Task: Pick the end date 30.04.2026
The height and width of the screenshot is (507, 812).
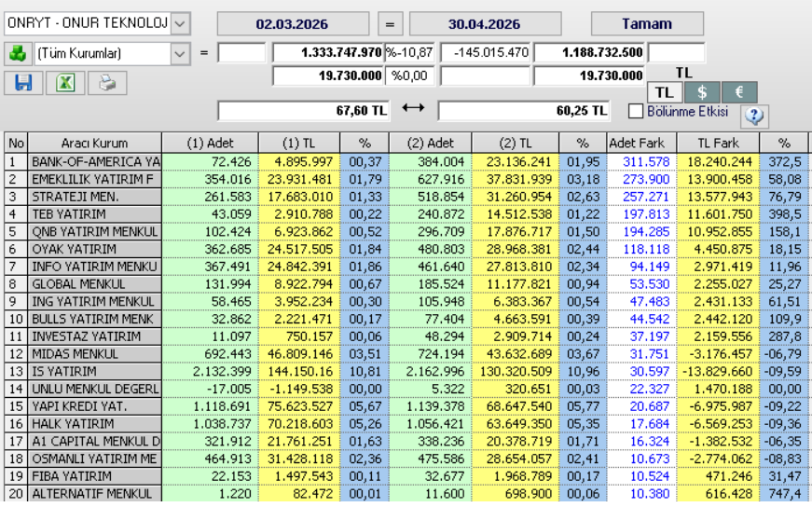Action: click(x=485, y=24)
